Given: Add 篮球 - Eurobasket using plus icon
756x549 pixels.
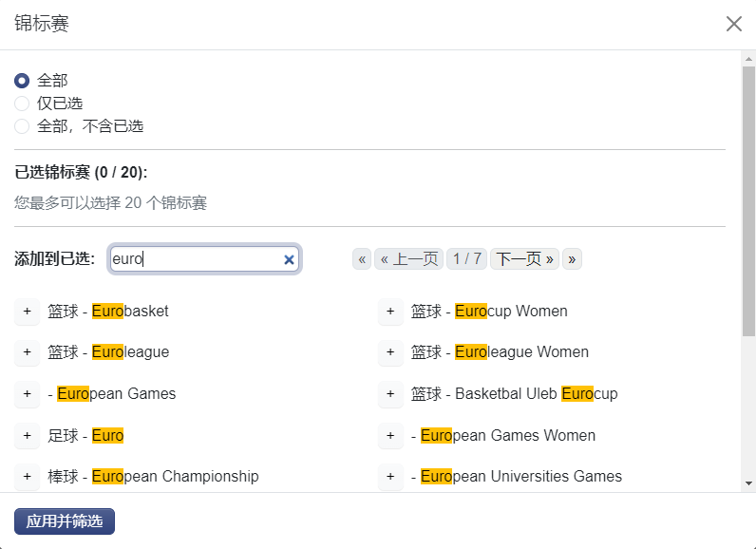Looking at the screenshot, I should 27,312.
